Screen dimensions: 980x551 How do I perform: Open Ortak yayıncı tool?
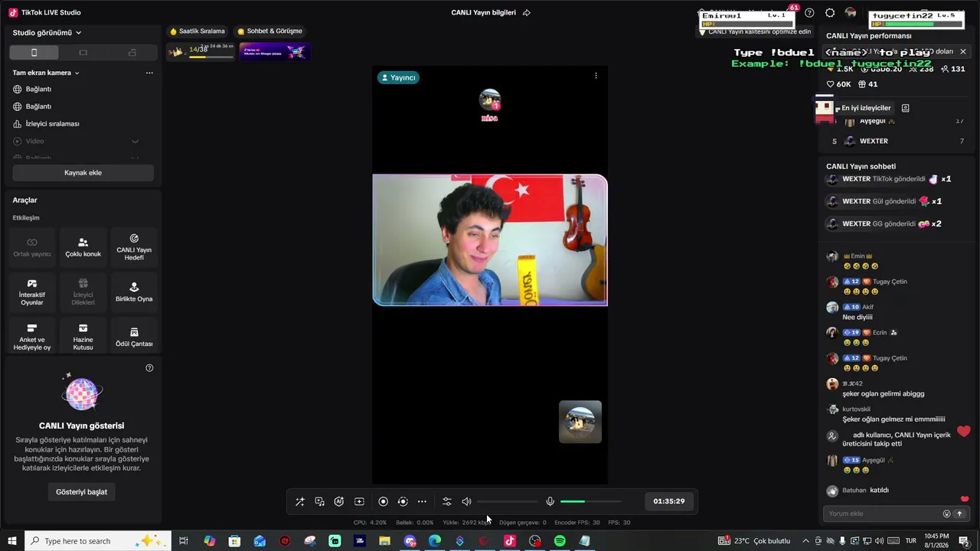32,247
